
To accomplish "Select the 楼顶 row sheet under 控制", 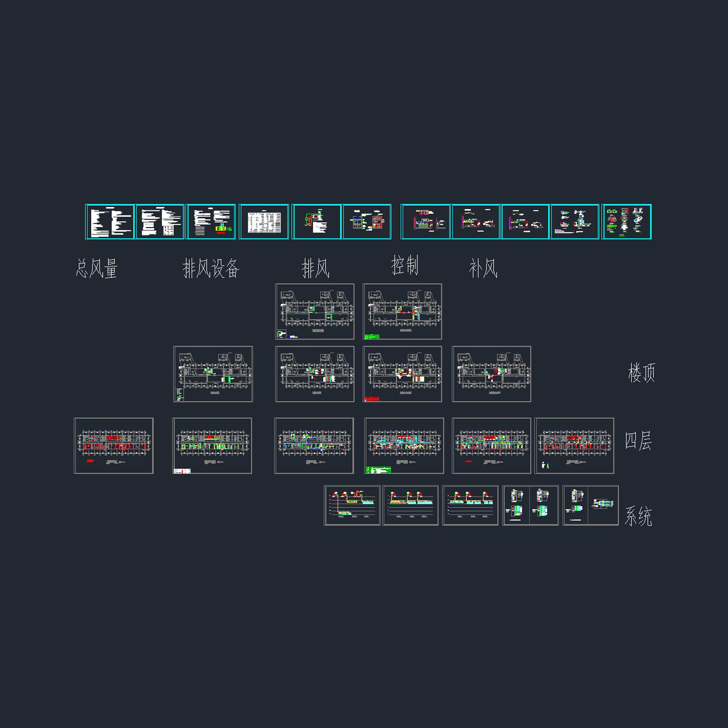I will (402, 374).
